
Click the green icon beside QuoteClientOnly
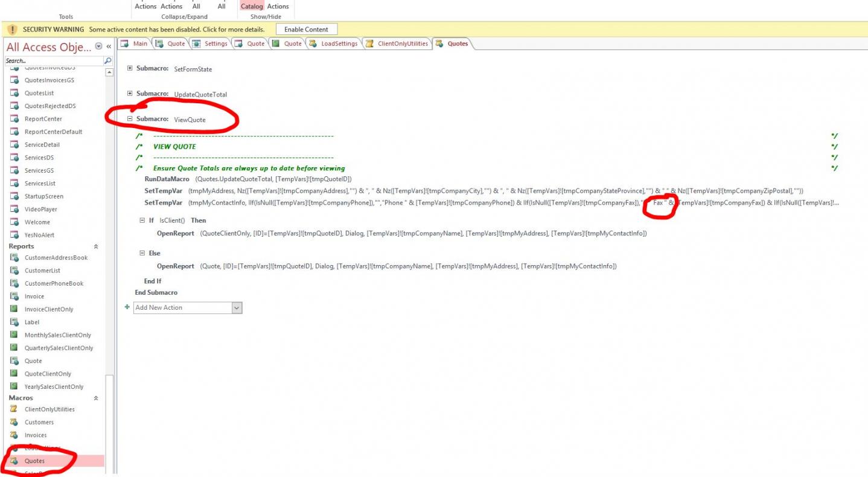14,374
